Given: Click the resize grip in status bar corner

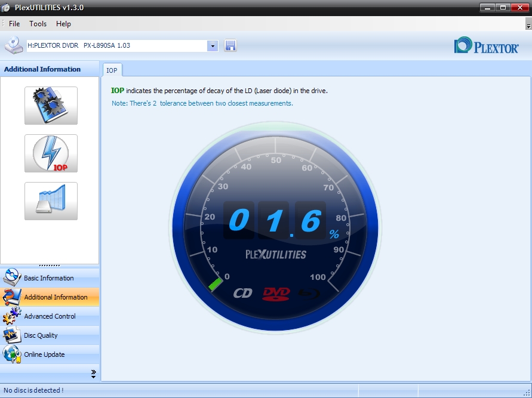Looking at the screenshot, I should pos(528,393).
